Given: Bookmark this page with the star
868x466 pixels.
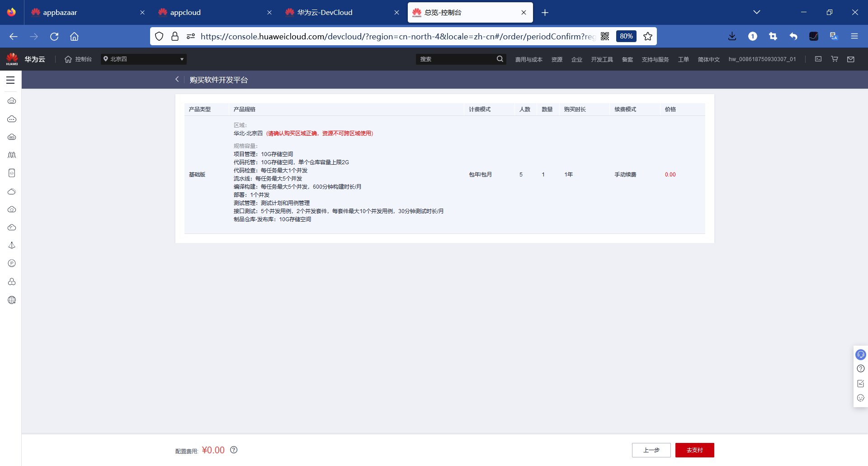Looking at the screenshot, I should (x=648, y=36).
